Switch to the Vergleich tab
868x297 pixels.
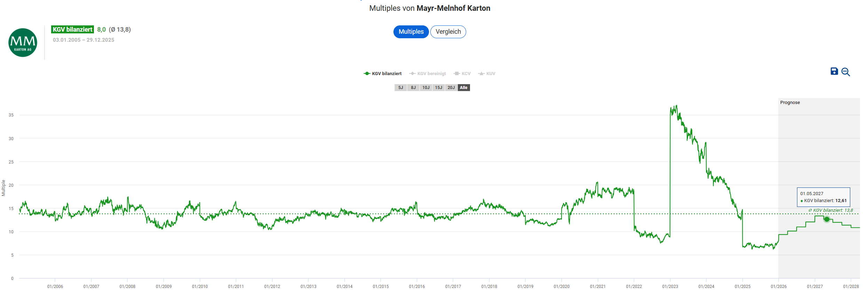448,32
